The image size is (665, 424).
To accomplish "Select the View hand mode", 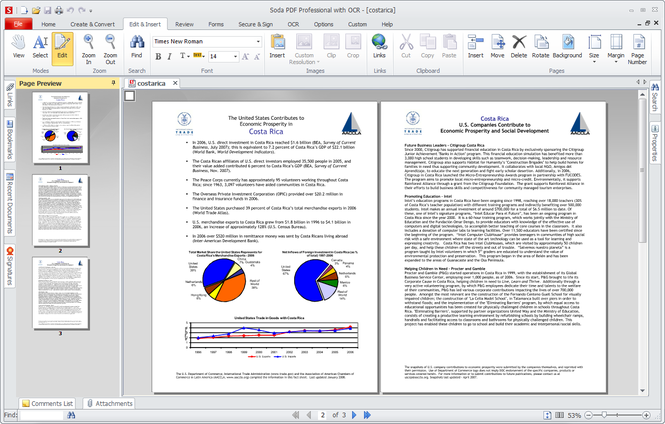I will (19, 46).
